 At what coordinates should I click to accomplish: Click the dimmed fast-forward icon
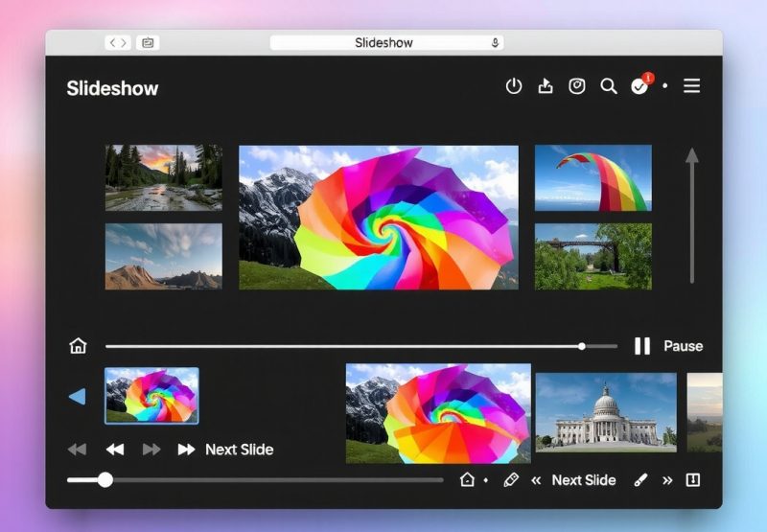(x=151, y=450)
